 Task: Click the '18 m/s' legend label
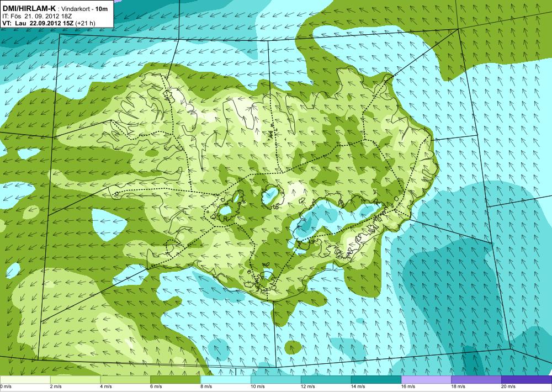(458, 386)
